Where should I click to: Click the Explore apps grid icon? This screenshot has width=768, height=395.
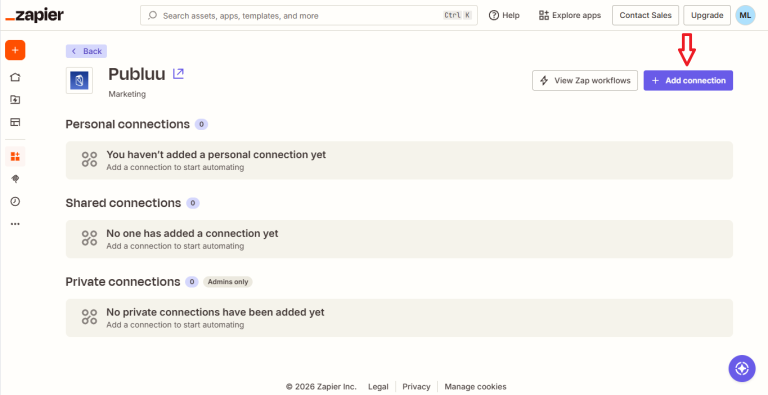point(544,15)
